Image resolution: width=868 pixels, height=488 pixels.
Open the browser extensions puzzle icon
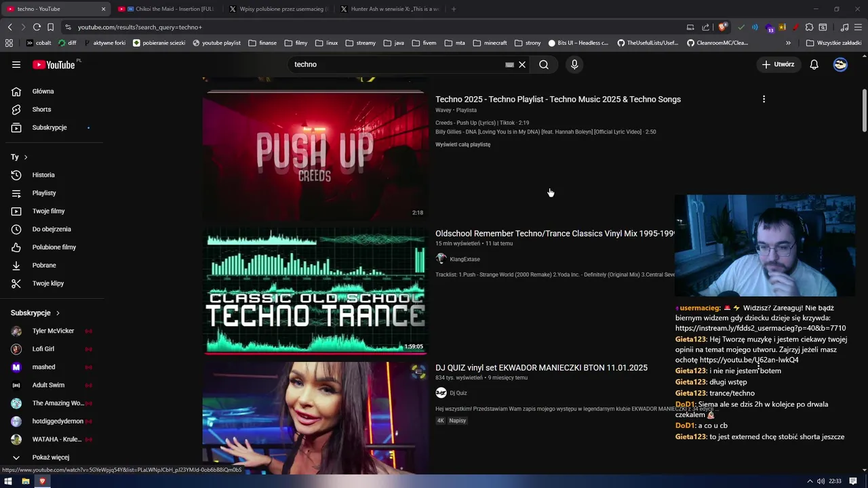[x=809, y=27]
